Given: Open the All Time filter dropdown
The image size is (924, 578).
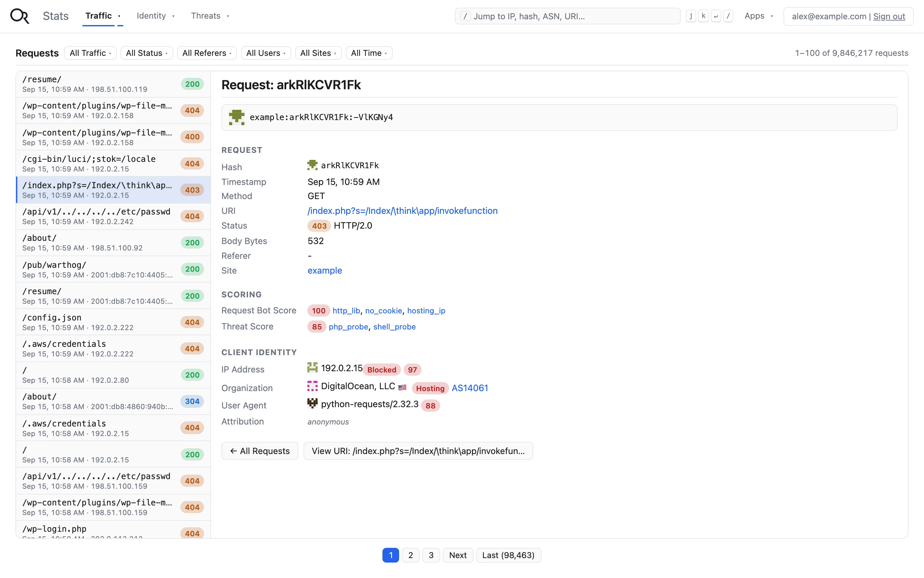Looking at the screenshot, I should point(369,53).
